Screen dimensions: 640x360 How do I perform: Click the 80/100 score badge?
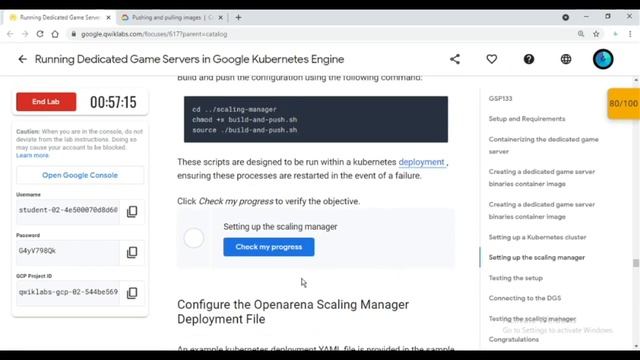623,104
